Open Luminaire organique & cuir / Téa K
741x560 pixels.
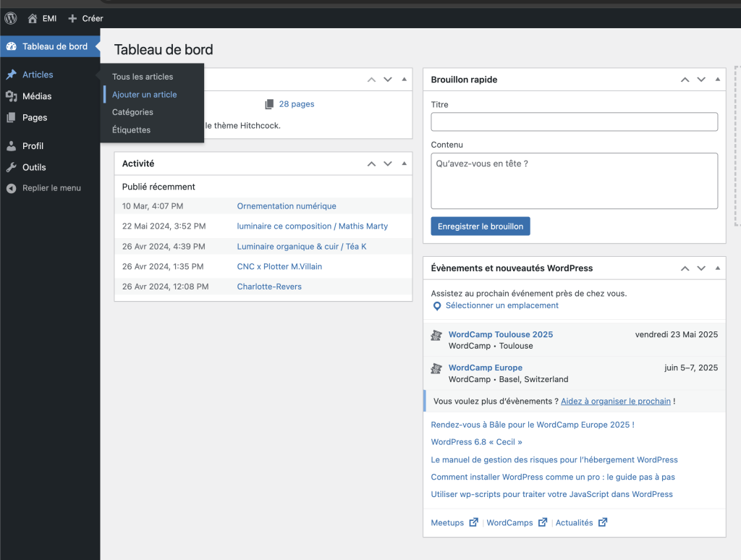[x=302, y=246]
